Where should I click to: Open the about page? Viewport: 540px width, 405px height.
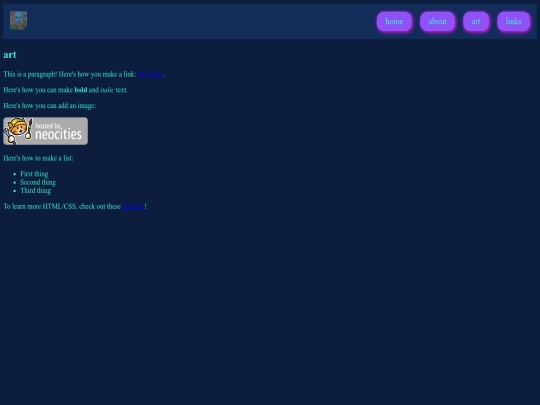437,21
